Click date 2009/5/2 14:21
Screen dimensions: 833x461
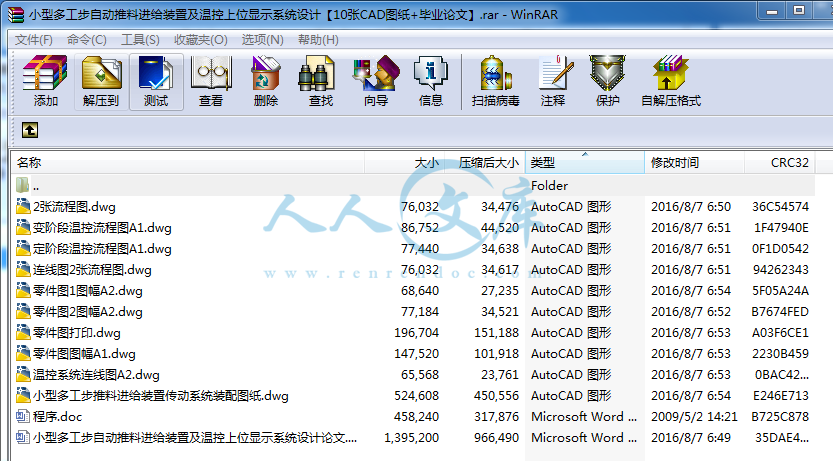tap(694, 416)
